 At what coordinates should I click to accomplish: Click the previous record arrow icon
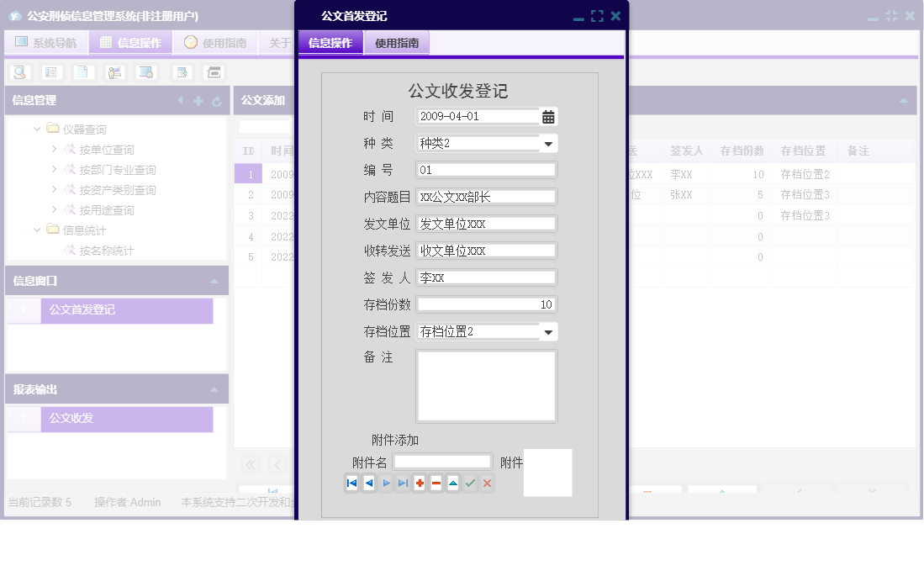coord(368,483)
